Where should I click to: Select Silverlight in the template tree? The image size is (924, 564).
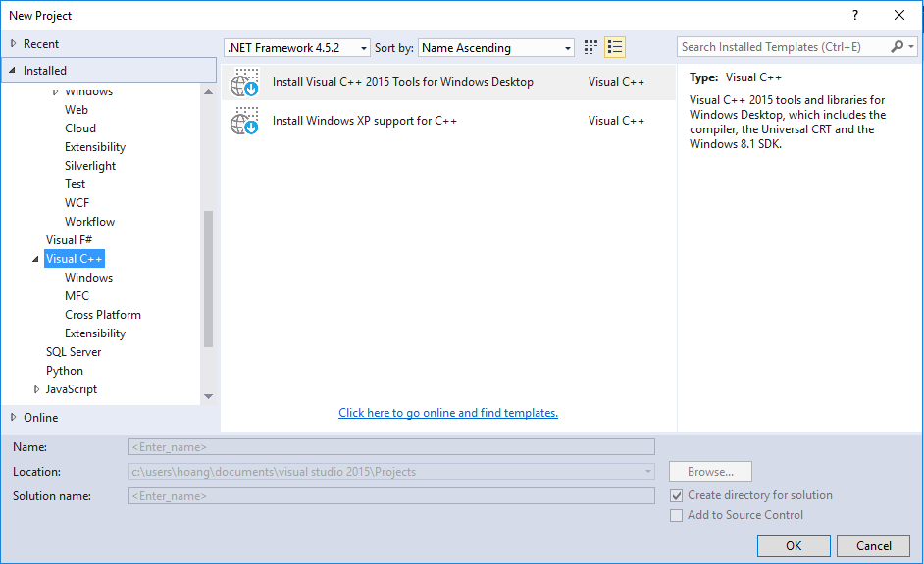coord(90,166)
